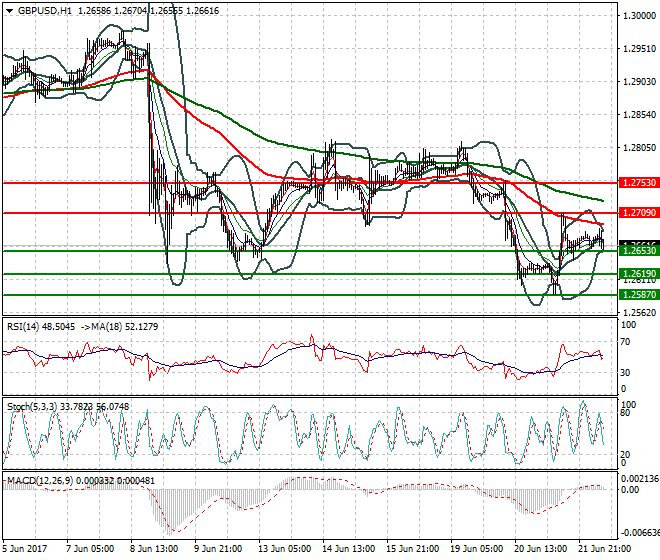Screen dimensions: 660x560
Task: Open the GBPUSD,H1 chart menu triangle
Action: 10,11
